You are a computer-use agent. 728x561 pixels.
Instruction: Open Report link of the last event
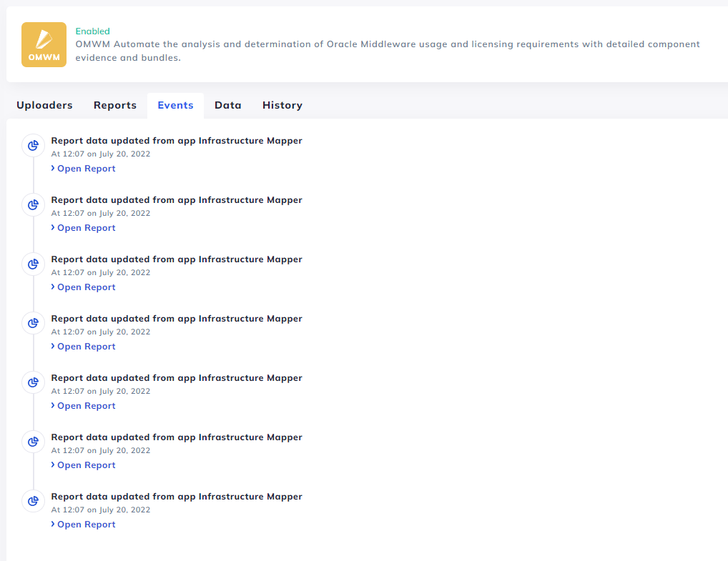coord(83,525)
